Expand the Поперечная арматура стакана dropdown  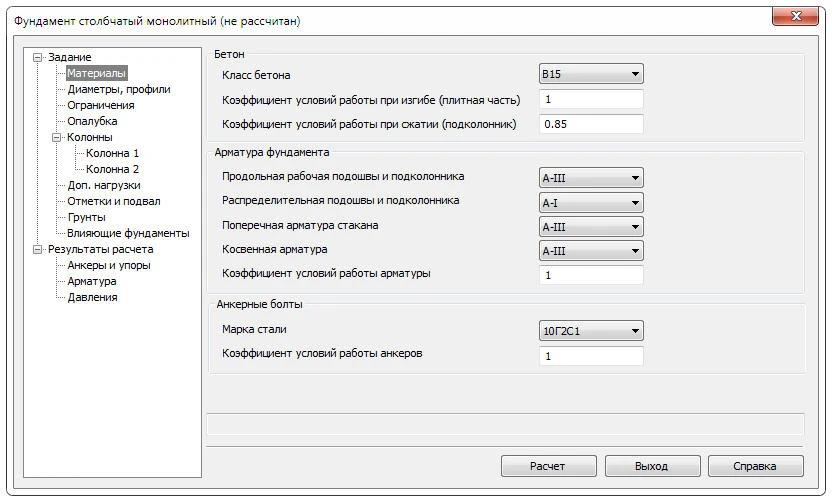pyautogui.click(x=590, y=227)
